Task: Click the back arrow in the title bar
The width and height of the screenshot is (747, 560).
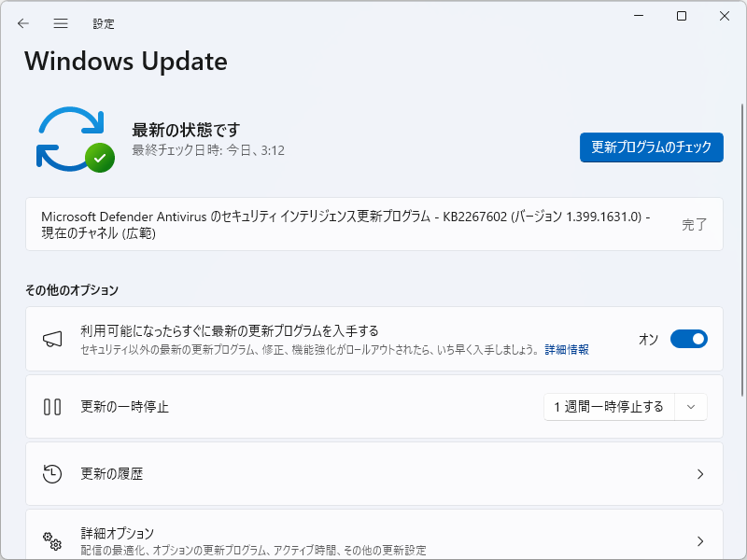Action: pos(22,22)
